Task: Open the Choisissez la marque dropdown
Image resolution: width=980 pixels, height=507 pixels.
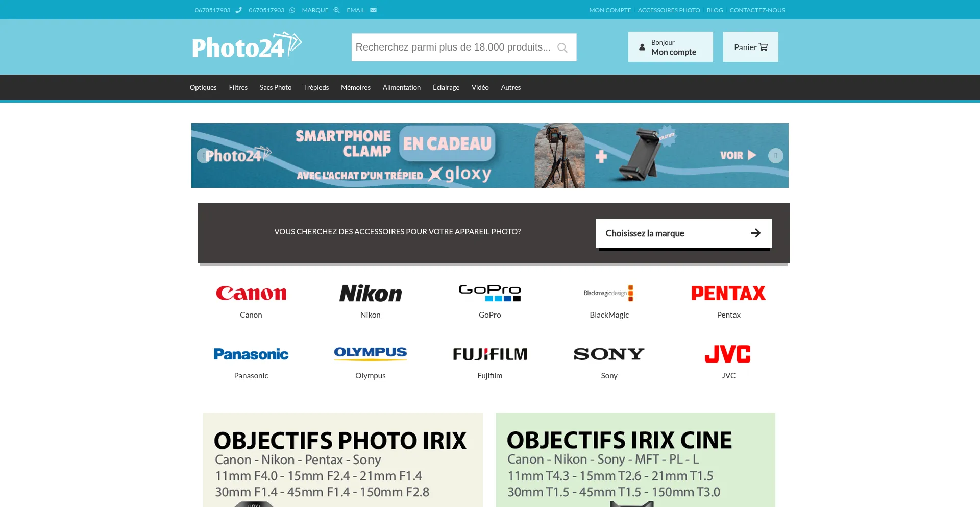Action: [683, 233]
